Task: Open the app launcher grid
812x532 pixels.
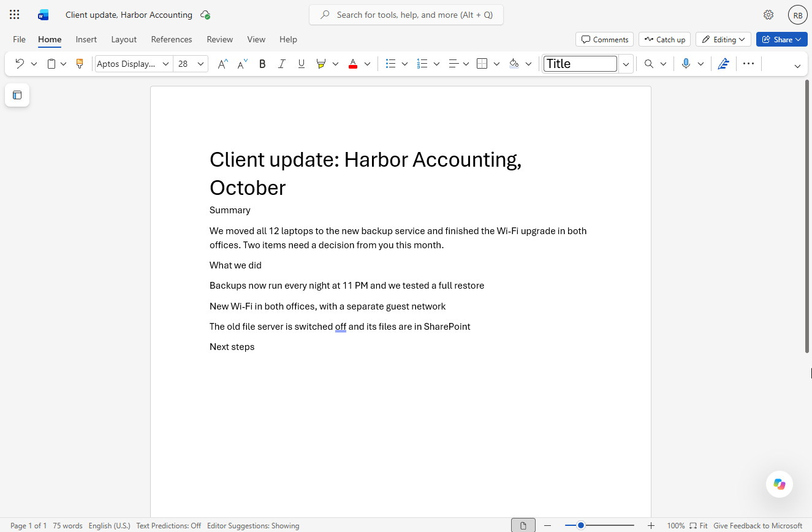Action: pos(15,15)
